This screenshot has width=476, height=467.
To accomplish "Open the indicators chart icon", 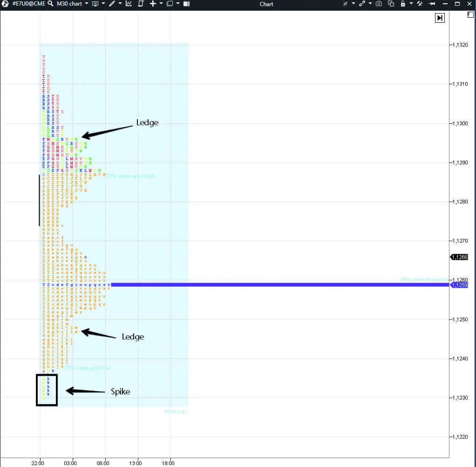I will (129, 4).
